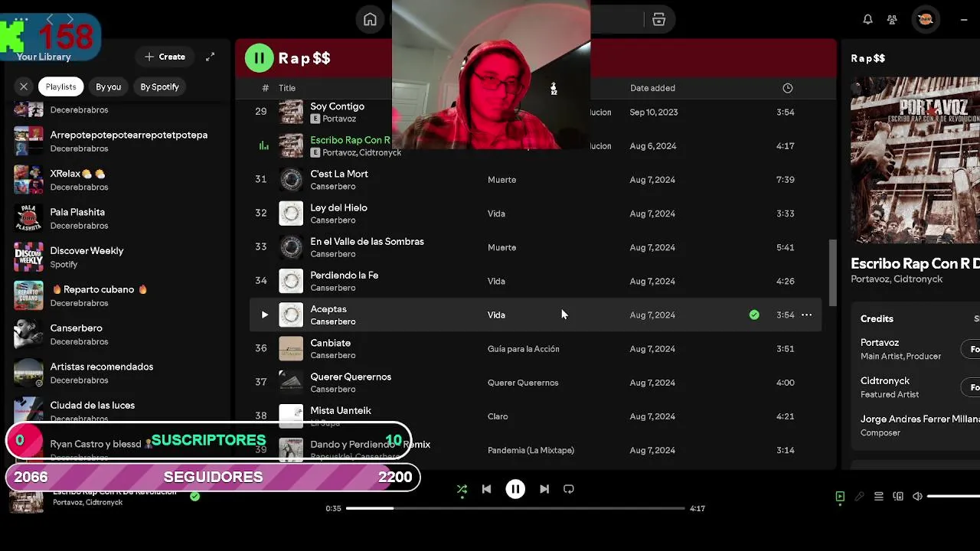Open Portavoz artist link under Soy Contigo
Screen dimensions: 980x551
[339, 119]
